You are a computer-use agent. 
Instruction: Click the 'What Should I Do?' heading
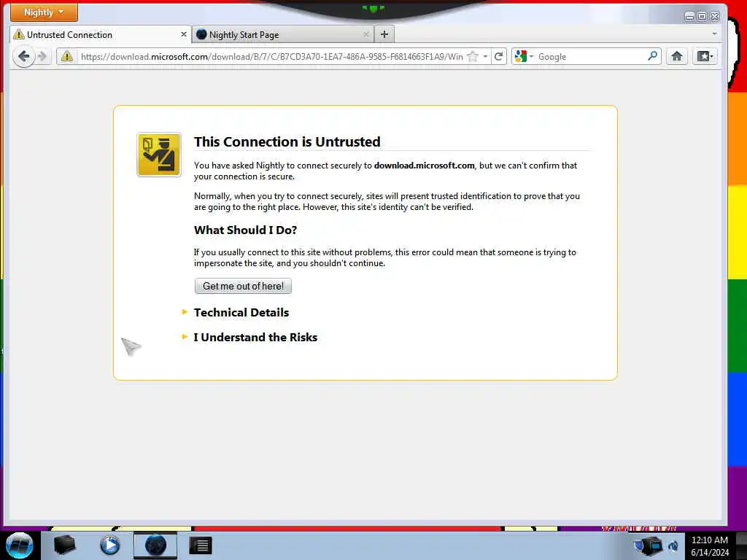click(x=245, y=230)
